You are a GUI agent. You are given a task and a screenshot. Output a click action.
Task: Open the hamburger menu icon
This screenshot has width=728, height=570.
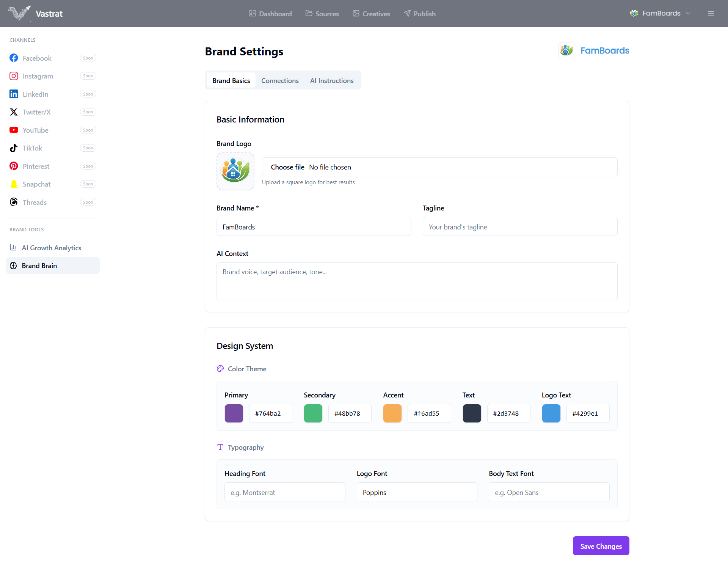[x=711, y=13]
